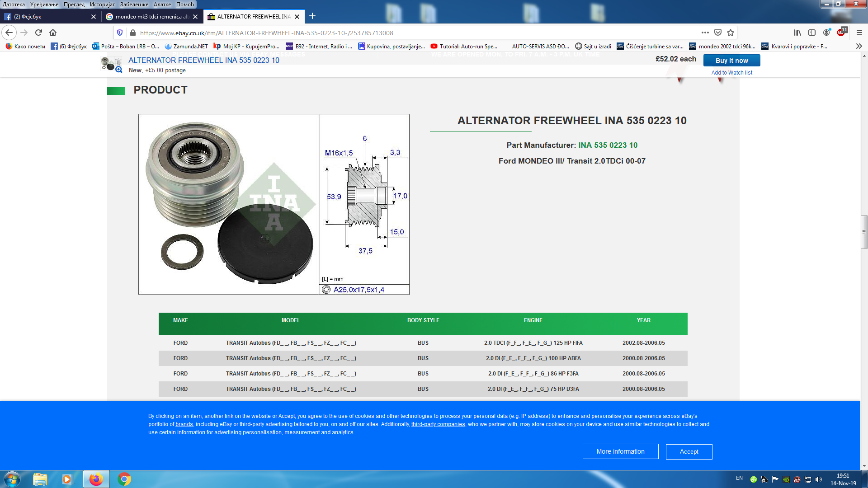Open the brands link in cookie notice
The height and width of the screenshot is (488, 868).
pyautogui.click(x=184, y=424)
